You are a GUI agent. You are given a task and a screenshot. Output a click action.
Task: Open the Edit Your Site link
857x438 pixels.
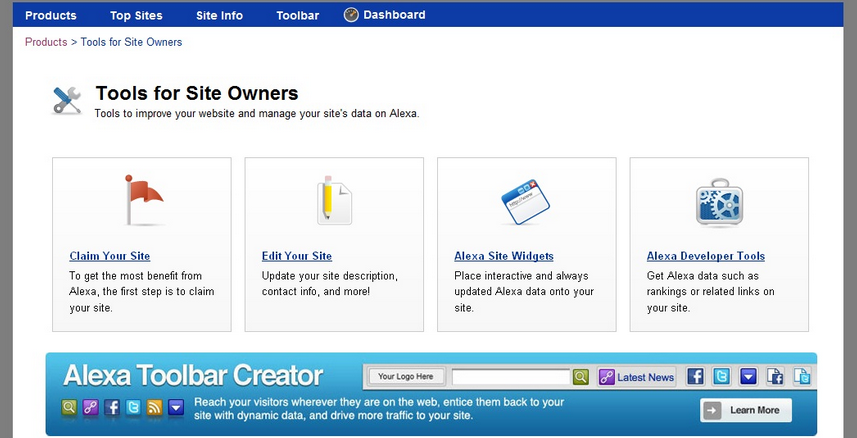pyautogui.click(x=297, y=256)
